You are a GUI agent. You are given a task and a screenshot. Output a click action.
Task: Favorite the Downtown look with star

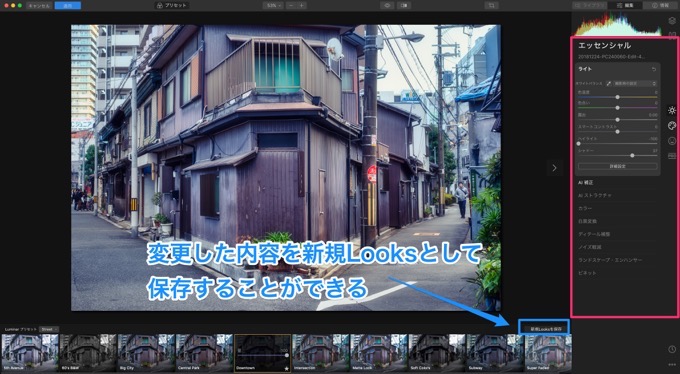[287, 368]
